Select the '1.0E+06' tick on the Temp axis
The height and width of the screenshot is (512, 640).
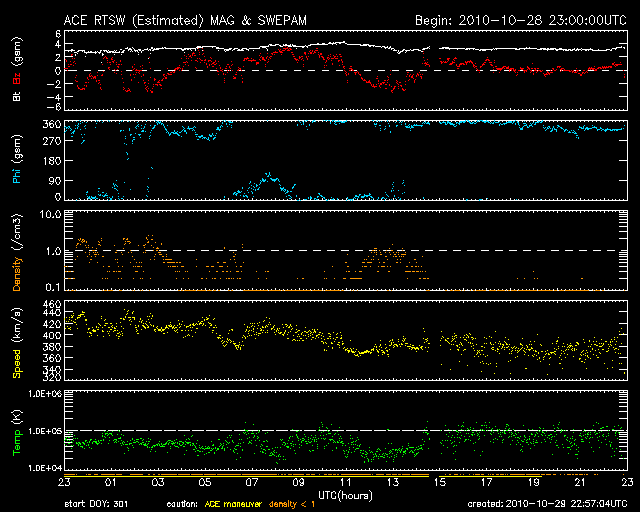pyautogui.click(x=45, y=394)
